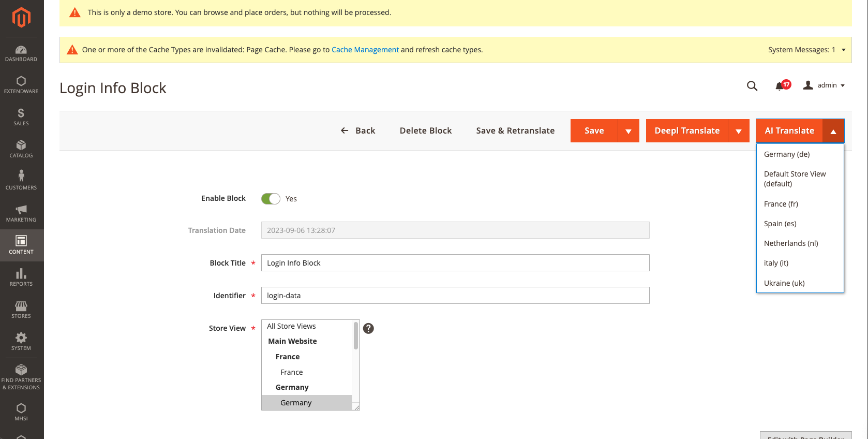The height and width of the screenshot is (439, 868).
Task: Expand the System Messages dropdown
Action: [844, 50]
